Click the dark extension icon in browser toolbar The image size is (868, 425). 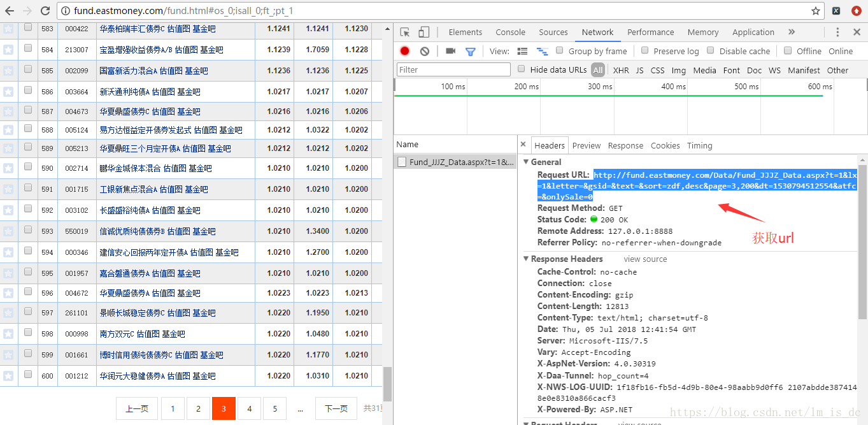pos(836,11)
